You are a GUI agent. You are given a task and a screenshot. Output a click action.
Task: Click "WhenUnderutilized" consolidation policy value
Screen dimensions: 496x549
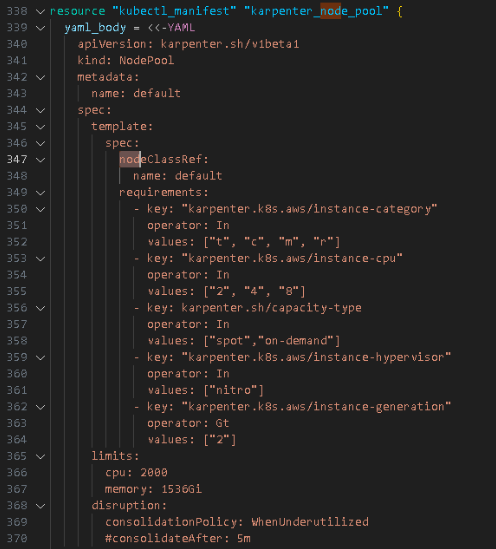pos(310,522)
